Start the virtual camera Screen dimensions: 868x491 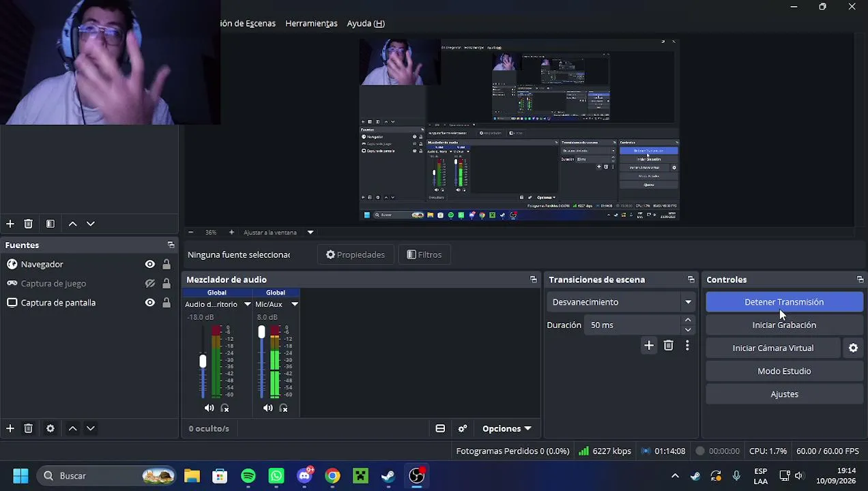coord(773,348)
